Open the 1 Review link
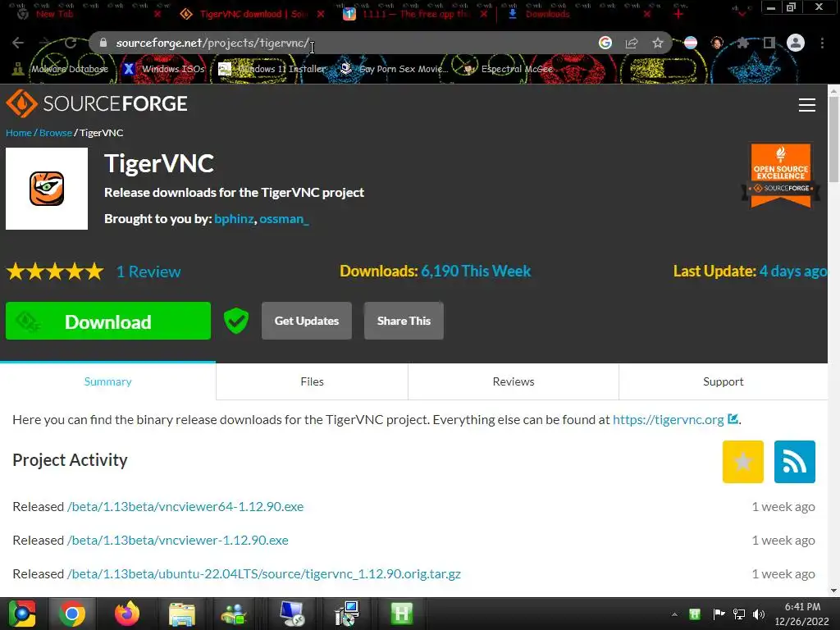 pos(148,272)
